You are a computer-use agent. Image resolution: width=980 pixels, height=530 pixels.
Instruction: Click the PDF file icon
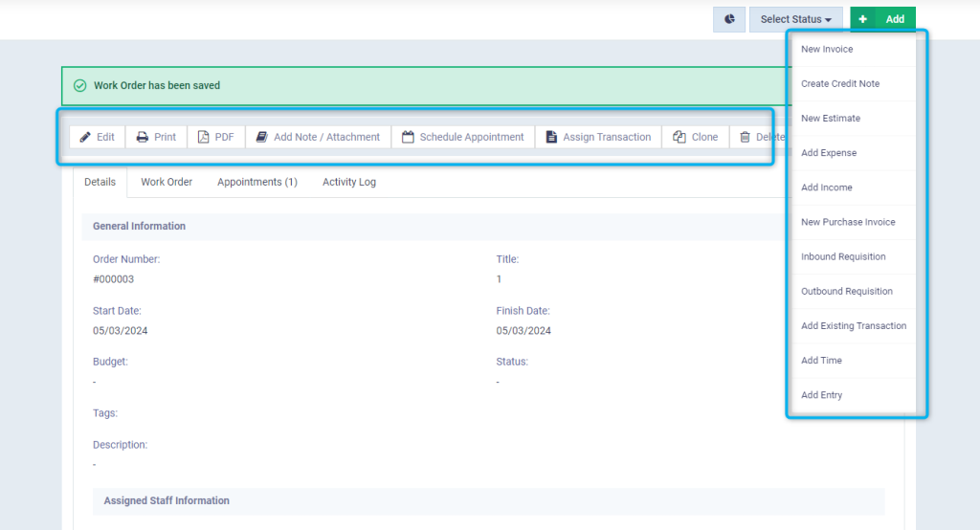(x=203, y=137)
